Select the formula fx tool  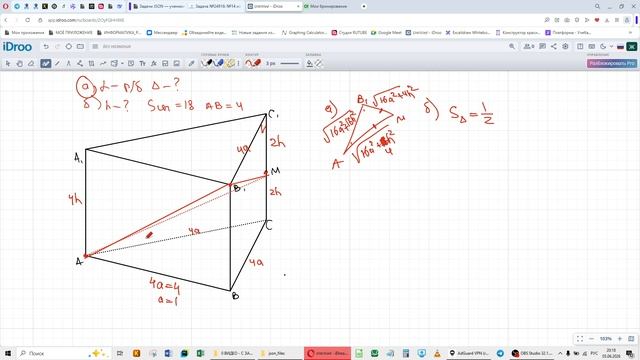pos(154,64)
